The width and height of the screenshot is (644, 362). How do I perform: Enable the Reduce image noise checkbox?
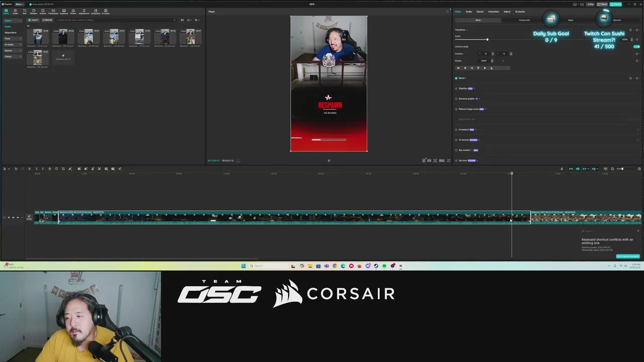[456, 109]
